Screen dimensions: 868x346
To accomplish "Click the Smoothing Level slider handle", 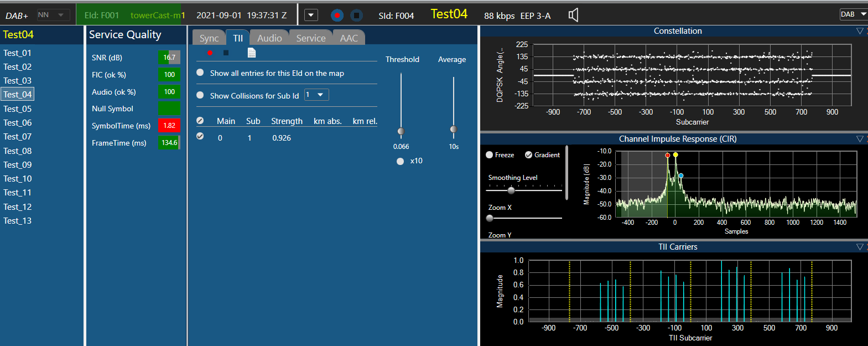I will click(511, 190).
